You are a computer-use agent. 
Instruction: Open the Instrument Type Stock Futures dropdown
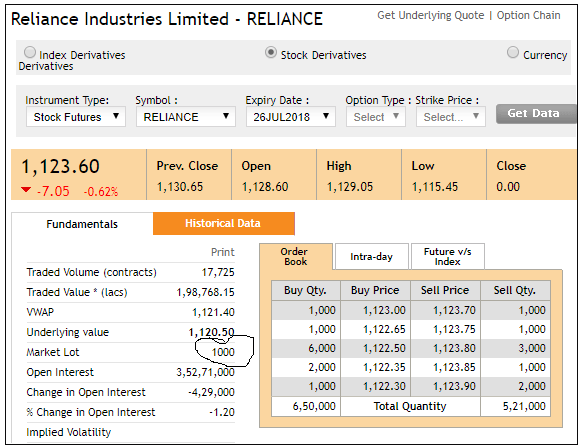tap(76, 117)
